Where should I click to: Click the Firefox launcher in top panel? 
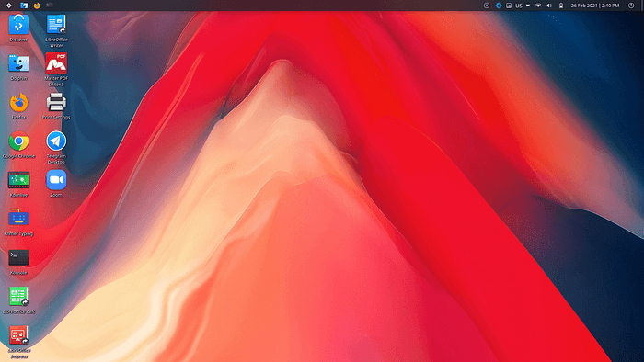37,6
